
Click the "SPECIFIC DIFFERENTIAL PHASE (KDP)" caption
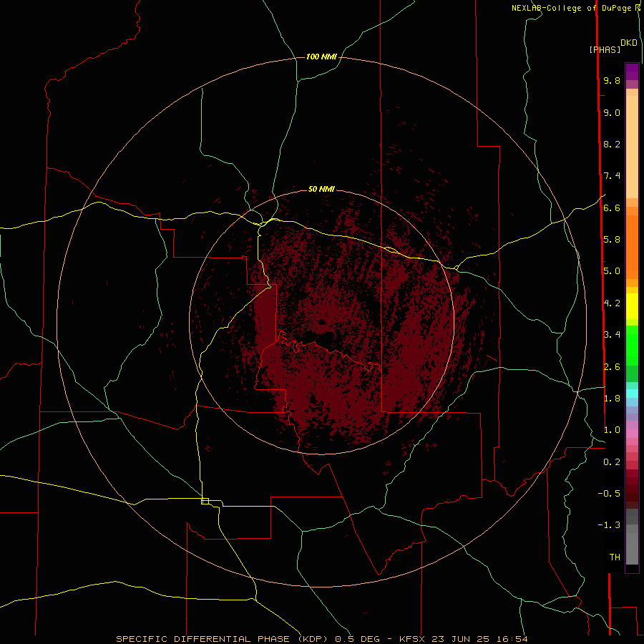click(223, 639)
